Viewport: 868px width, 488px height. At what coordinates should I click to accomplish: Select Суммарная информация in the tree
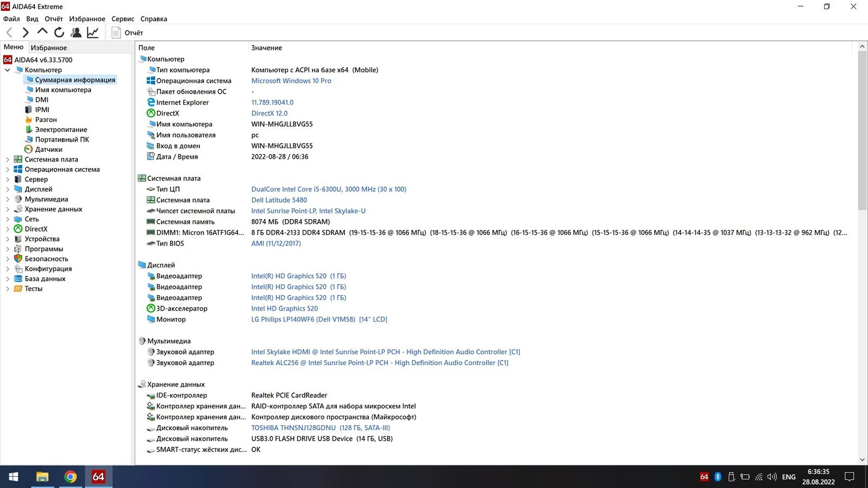[x=75, y=80]
